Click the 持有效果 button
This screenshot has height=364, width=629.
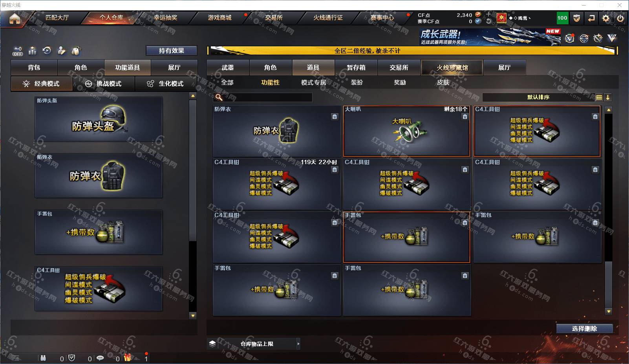click(x=172, y=51)
